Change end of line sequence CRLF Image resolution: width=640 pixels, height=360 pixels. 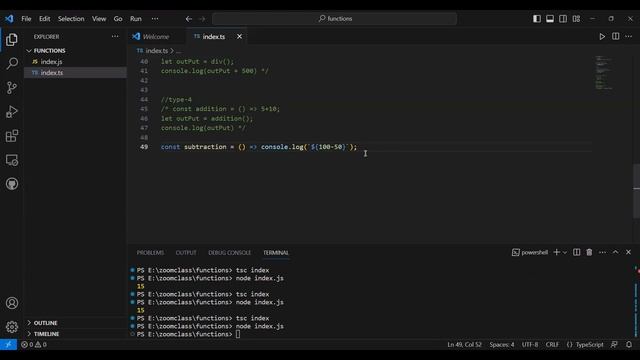(552, 344)
